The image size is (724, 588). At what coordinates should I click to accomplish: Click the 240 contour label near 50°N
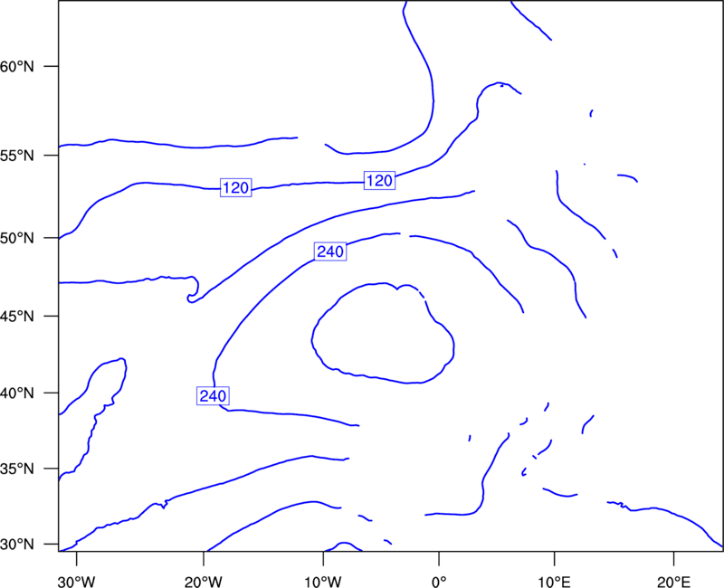(x=330, y=251)
